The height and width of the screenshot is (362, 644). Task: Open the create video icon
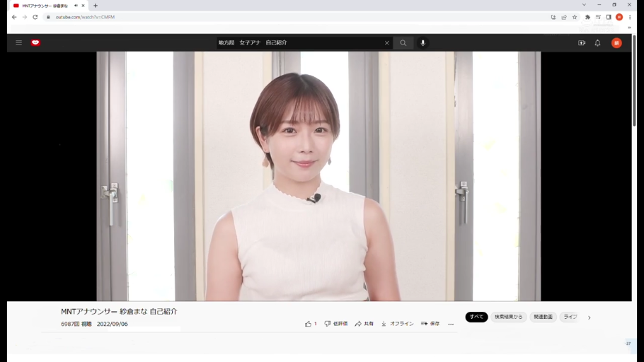tap(582, 43)
